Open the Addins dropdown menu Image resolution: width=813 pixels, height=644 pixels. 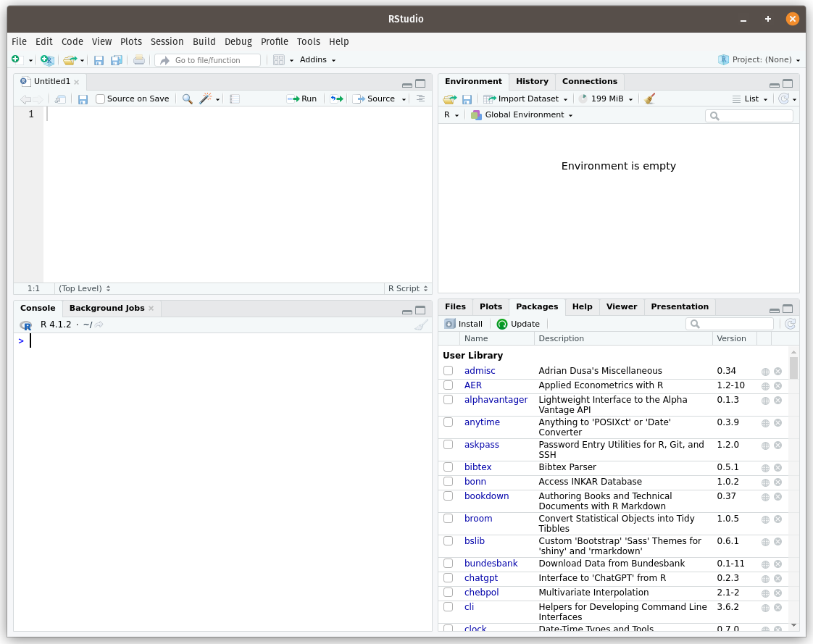click(x=317, y=60)
